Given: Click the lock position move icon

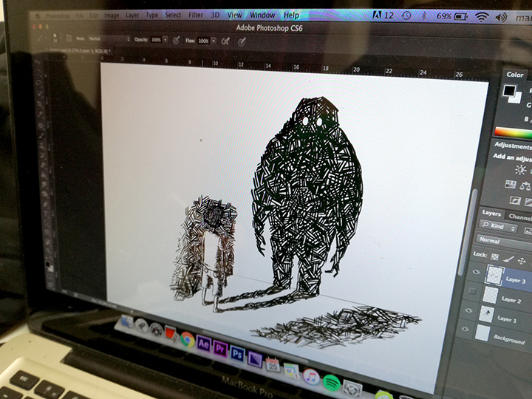Looking at the screenshot, I should tap(522, 261).
